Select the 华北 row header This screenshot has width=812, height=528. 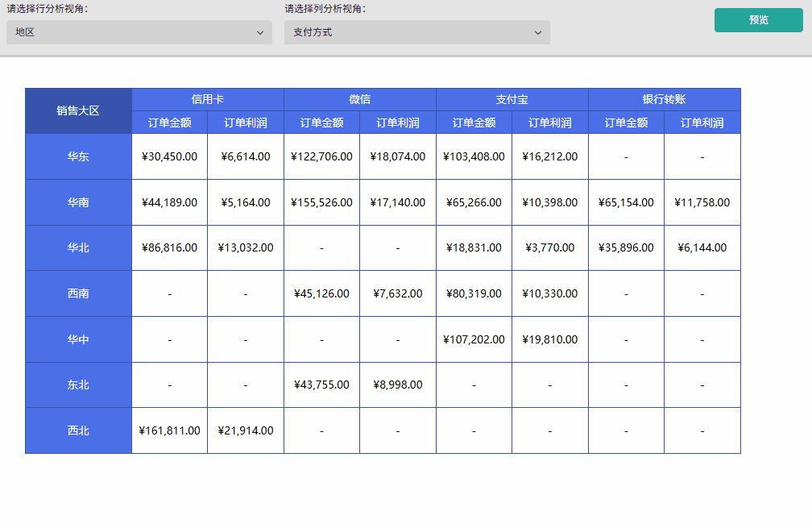[78, 247]
